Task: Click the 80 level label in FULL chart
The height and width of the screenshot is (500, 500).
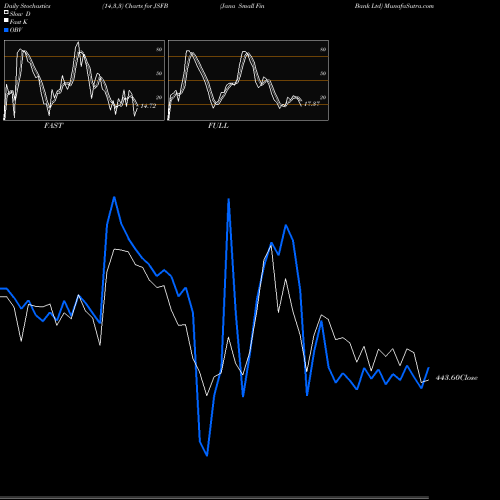Action: 323,49
